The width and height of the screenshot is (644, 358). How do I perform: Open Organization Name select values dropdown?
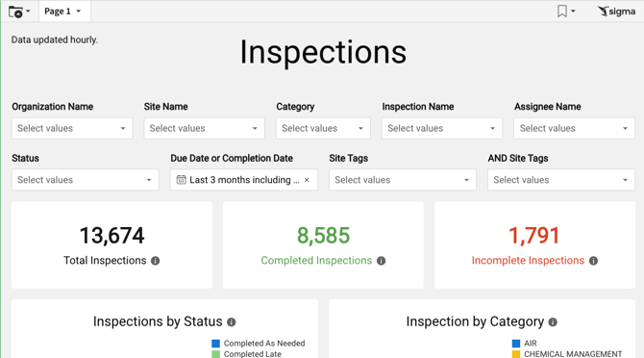click(x=72, y=128)
